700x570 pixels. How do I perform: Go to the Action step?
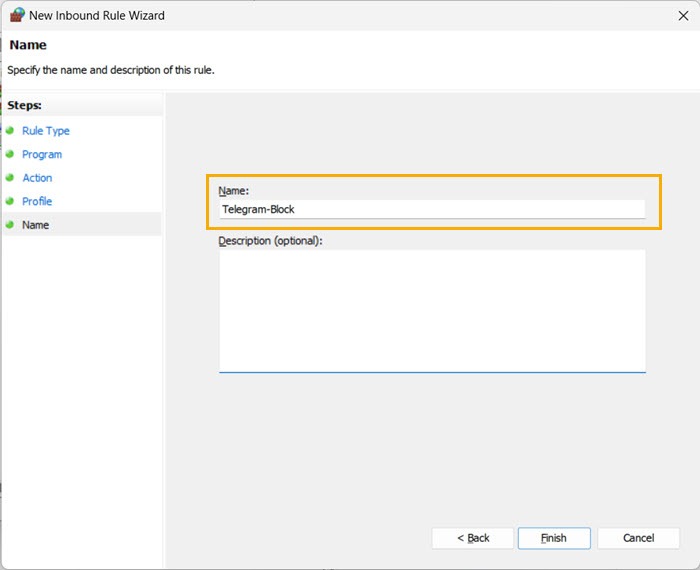point(38,178)
